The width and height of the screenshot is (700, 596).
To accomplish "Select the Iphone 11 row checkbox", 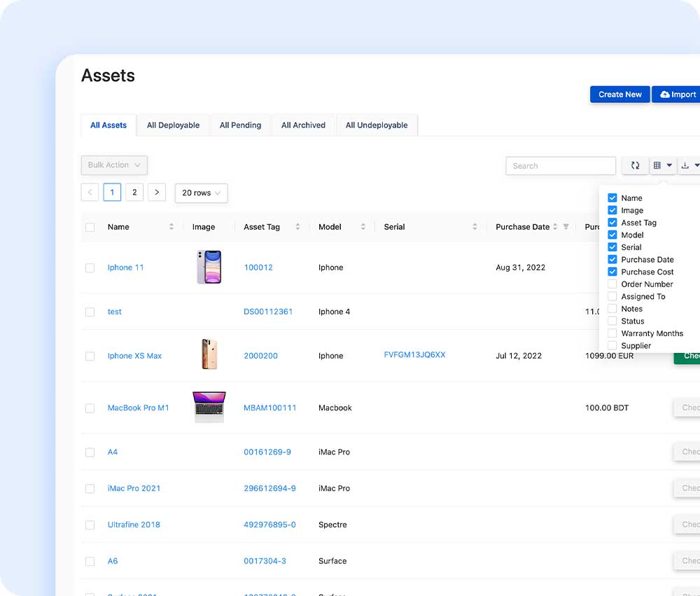I will 90,268.
